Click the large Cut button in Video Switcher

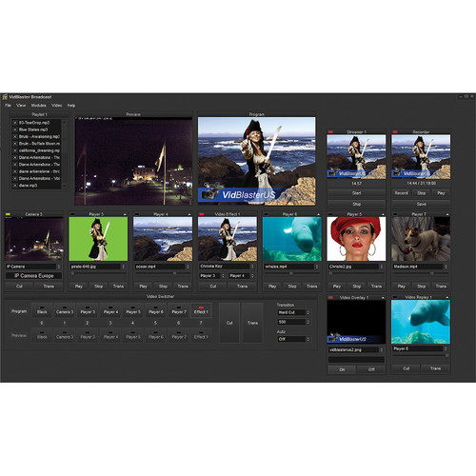click(x=229, y=323)
